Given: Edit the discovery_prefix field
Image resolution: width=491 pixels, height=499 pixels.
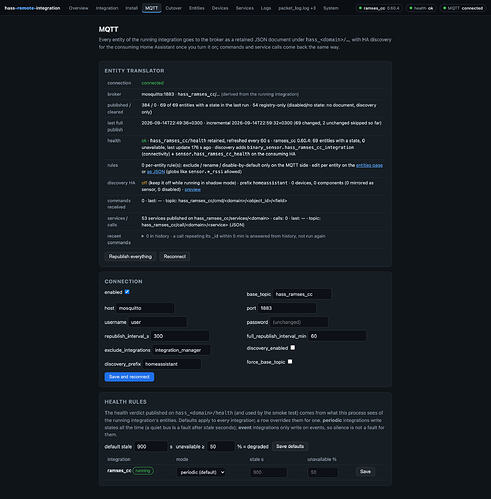Looking at the screenshot, I should coord(172,364).
